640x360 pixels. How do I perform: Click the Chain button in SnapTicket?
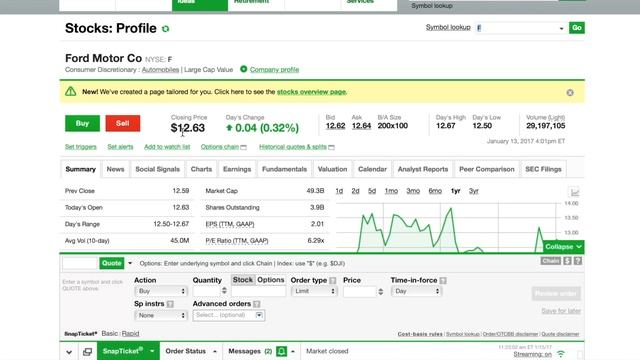pyautogui.click(x=551, y=261)
